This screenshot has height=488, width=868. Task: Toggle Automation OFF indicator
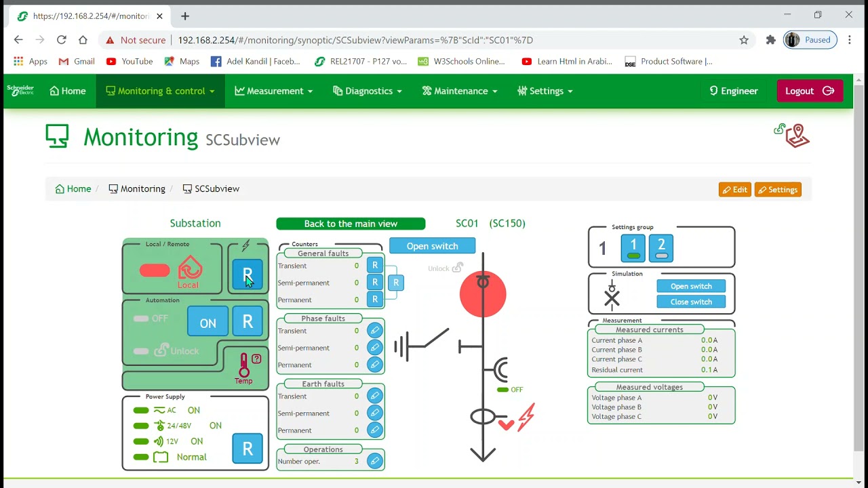pyautogui.click(x=141, y=319)
